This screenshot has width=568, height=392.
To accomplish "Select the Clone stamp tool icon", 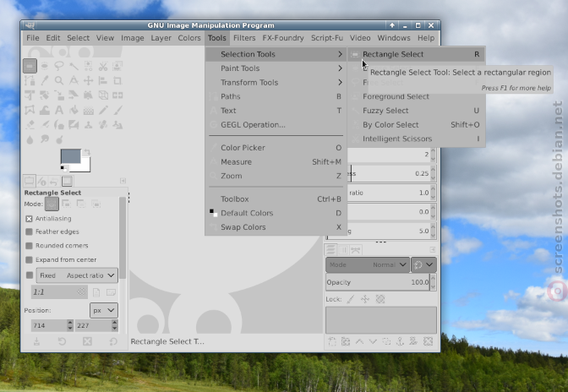I will (89, 125).
